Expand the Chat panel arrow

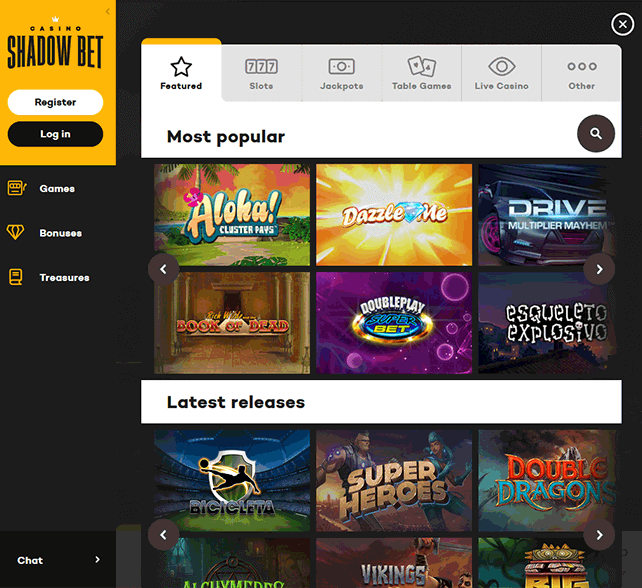click(x=97, y=559)
